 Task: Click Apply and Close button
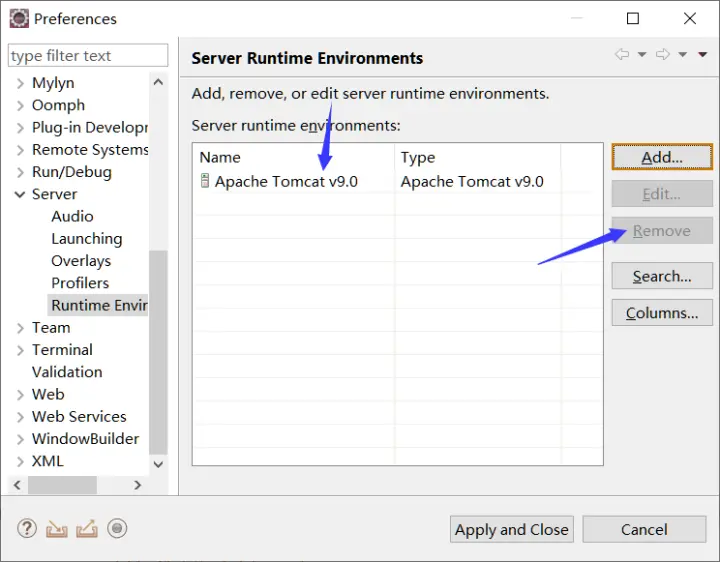[x=511, y=530]
